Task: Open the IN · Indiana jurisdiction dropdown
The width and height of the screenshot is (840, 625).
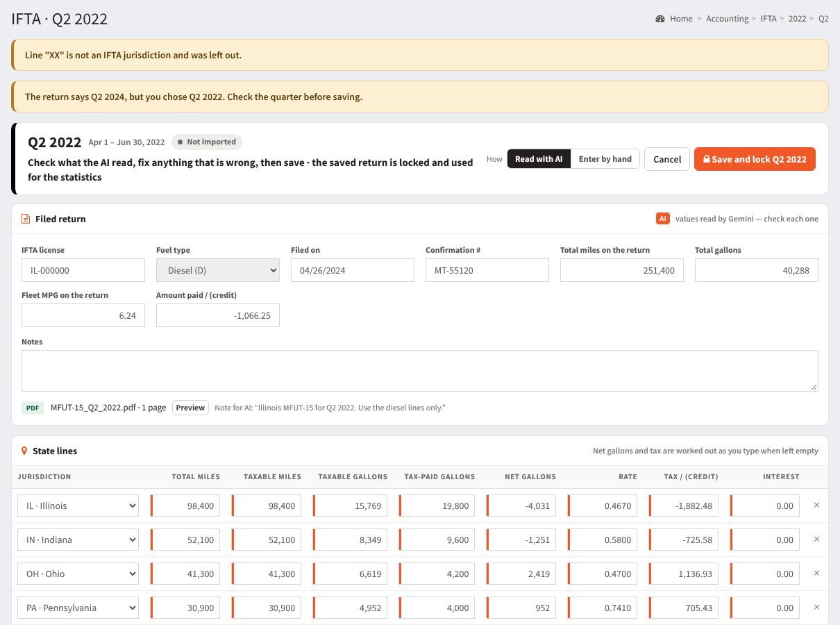Action: (78, 540)
